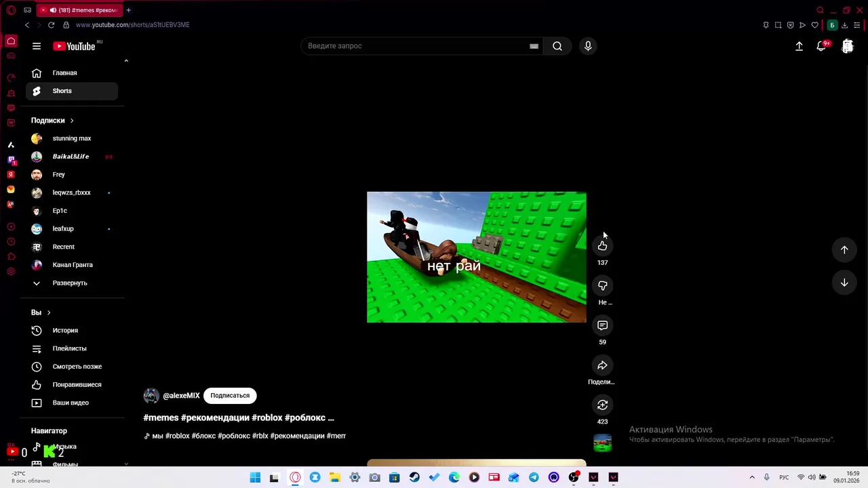Image resolution: width=868 pixels, height=488 pixels.
Task: Click the search magnifier button
Action: [x=557, y=46]
